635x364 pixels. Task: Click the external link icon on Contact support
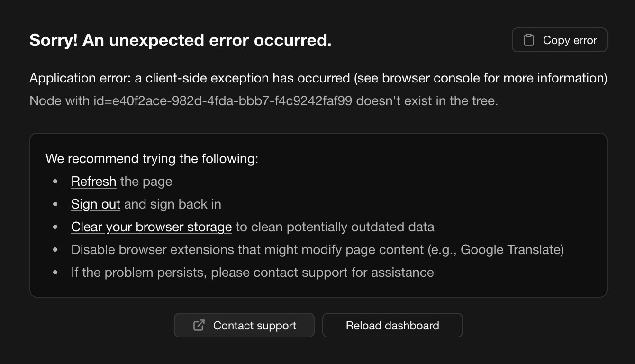pos(199,325)
